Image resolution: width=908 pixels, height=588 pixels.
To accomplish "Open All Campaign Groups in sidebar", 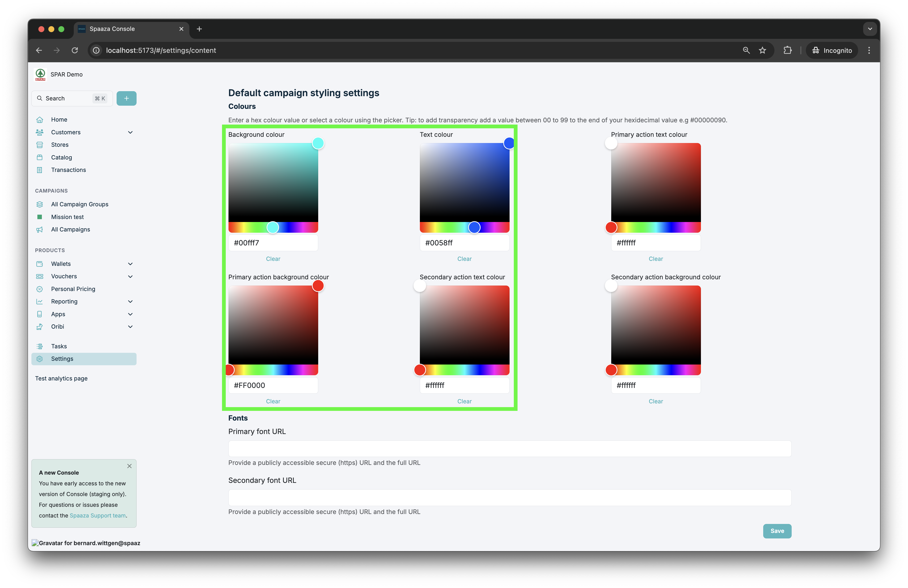I will (80, 205).
